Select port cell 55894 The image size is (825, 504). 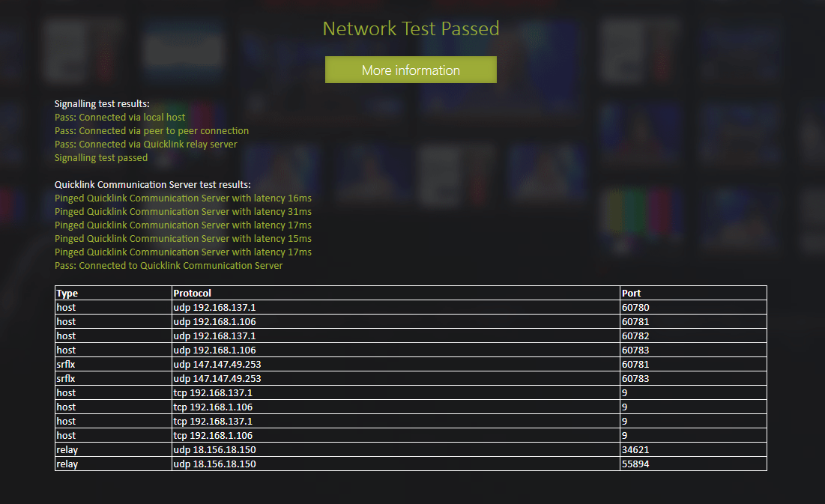(693, 464)
